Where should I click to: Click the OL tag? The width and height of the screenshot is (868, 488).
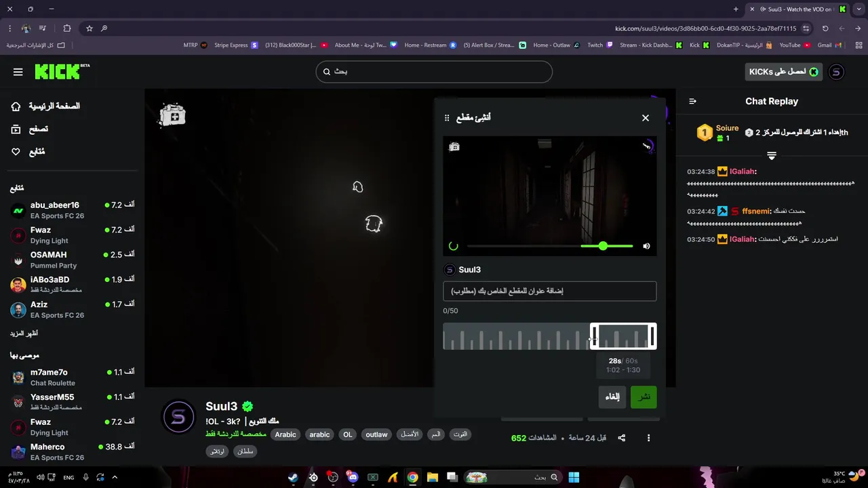pos(348,434)
